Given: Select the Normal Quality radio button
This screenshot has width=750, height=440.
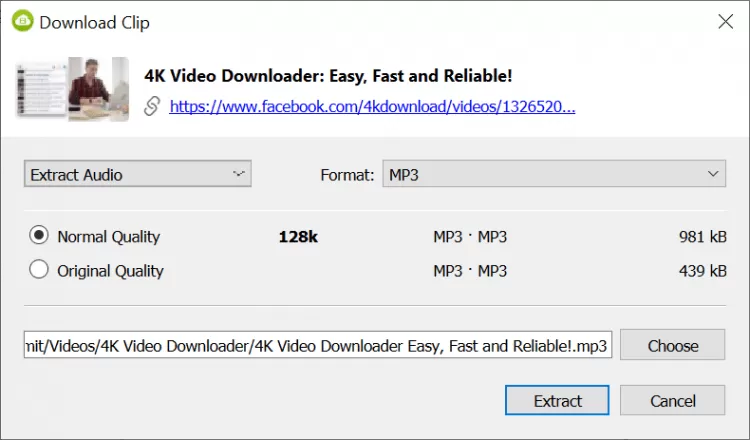Looking at the screenshot, I should (39, 236).
